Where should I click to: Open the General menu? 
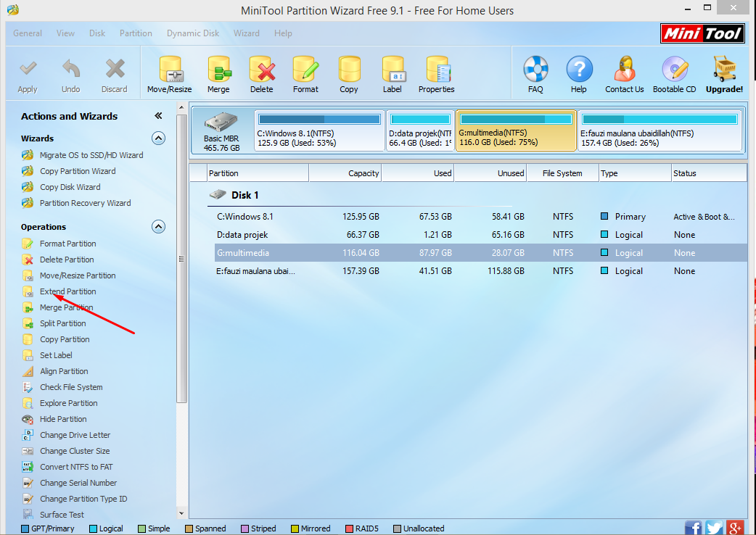coord(28,33)
